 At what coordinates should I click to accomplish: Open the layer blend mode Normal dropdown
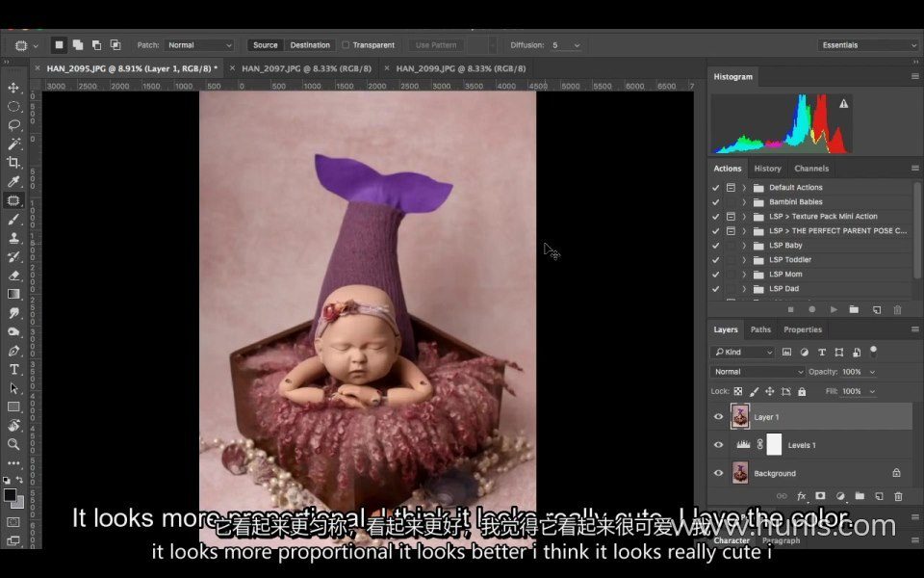pyautogui.click(x=758, y=372)
